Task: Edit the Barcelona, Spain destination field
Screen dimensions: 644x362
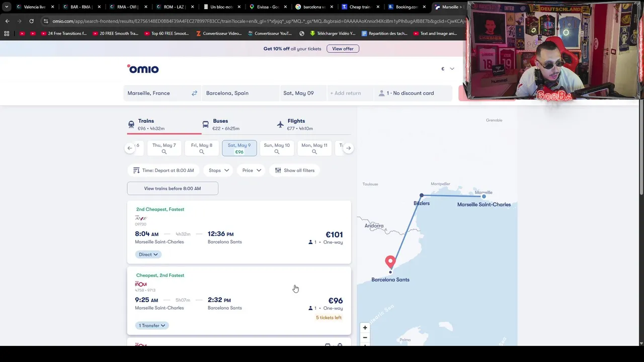Action: point(239,93)
